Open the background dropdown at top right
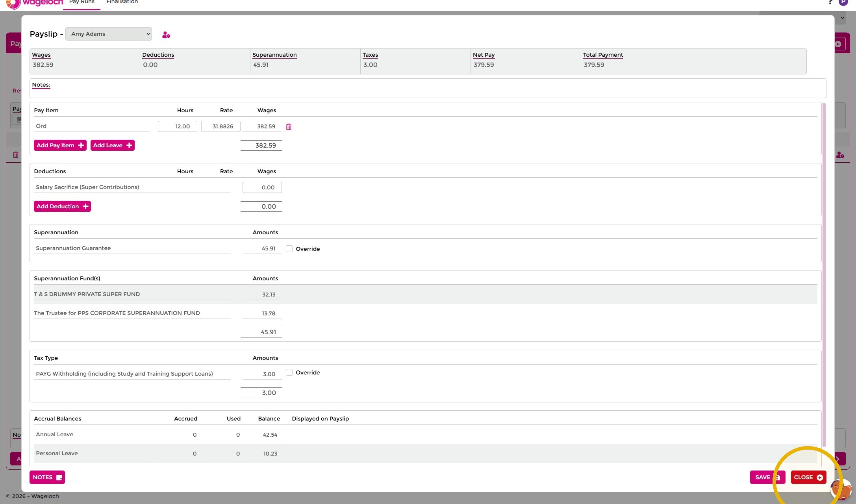Image resolution: width=856 pixels, height=504 pixels. coord(802,17)
